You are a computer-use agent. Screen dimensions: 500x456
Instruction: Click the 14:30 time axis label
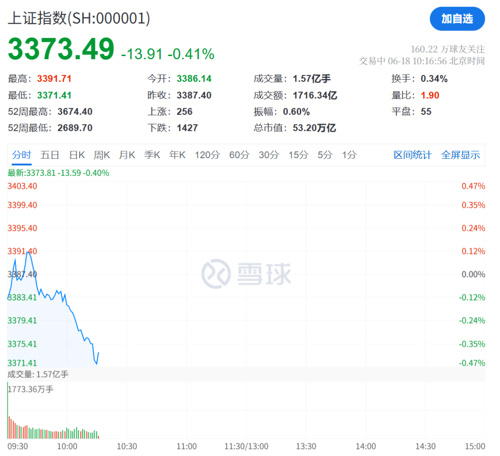tap(425, 446)
